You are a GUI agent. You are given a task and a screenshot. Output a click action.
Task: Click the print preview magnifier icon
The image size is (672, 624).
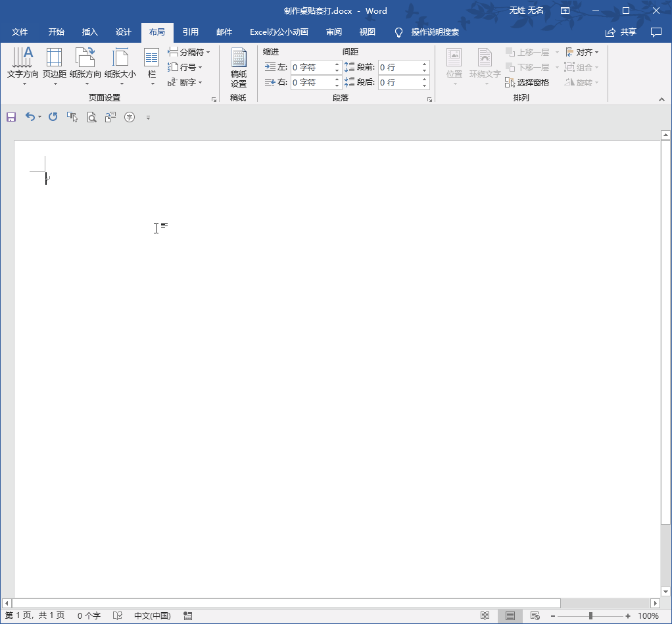[x=91, y=117]
